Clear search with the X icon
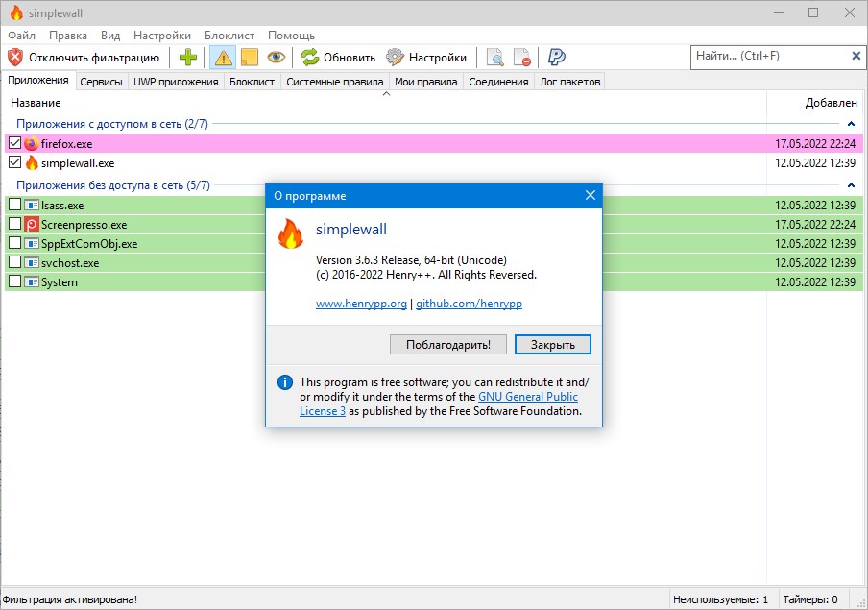The height and width of the screenshot is (610, 868). click(856, 56)
